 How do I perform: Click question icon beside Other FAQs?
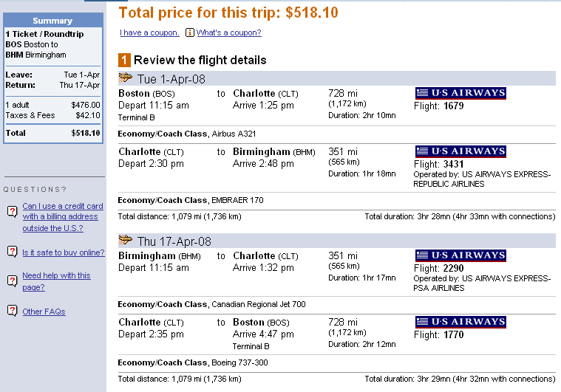12,311
